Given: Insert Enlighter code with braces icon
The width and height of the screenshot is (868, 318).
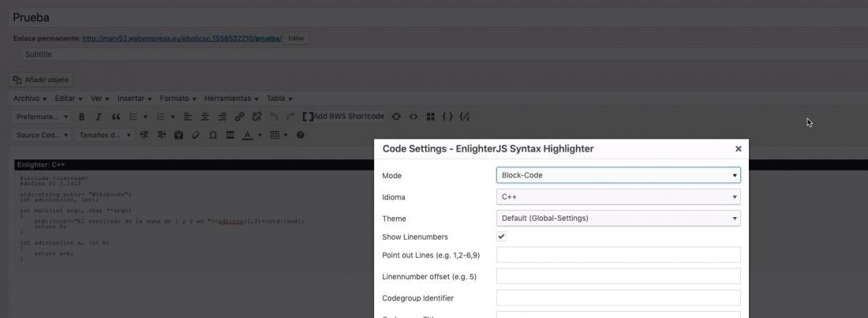Looking at the screenshot, I should click(x=448, y=117).
